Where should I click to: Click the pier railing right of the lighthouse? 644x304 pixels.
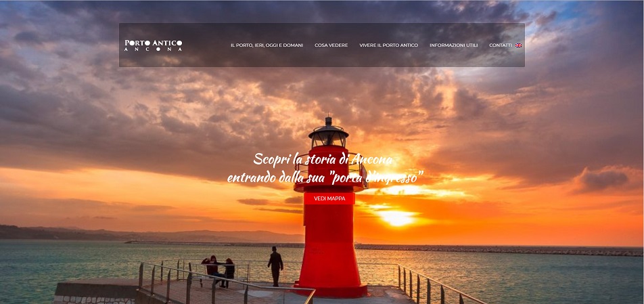433,286
